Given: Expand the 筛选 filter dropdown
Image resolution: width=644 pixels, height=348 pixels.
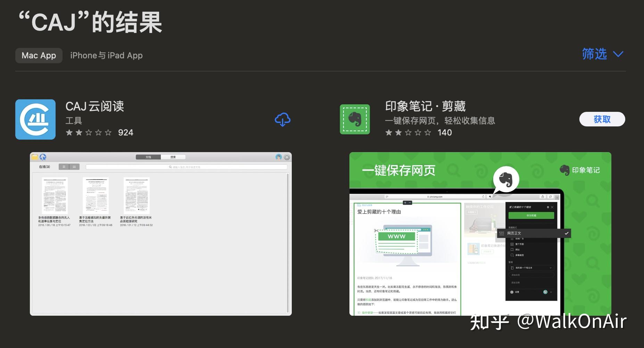Looking at the screenshot, I should 603,54.
